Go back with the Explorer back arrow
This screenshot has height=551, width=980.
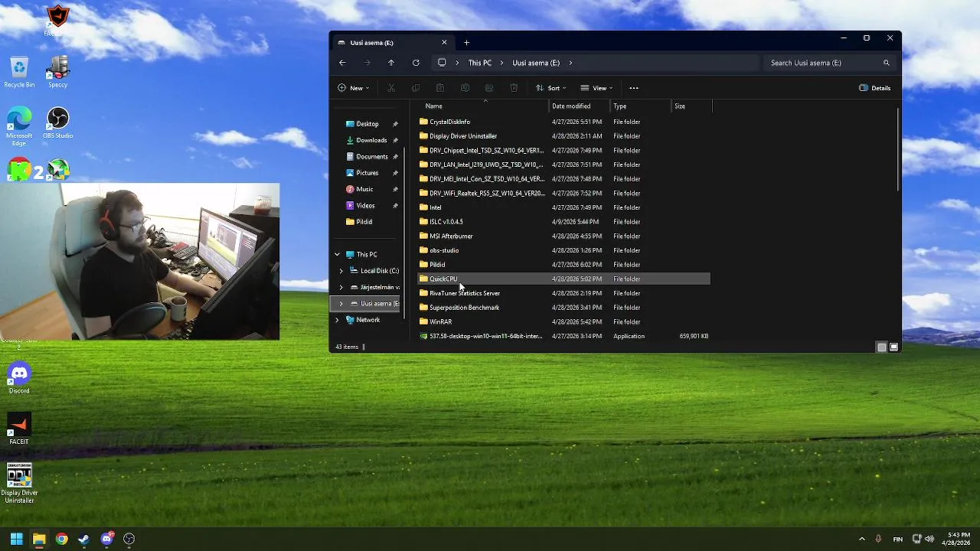pos(342,63)
